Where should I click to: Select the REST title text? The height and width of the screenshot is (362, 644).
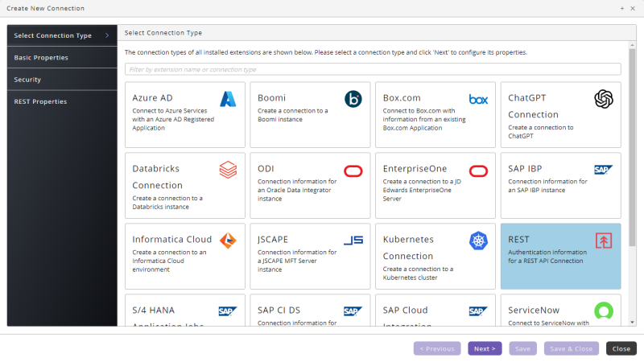coord(518,239)
